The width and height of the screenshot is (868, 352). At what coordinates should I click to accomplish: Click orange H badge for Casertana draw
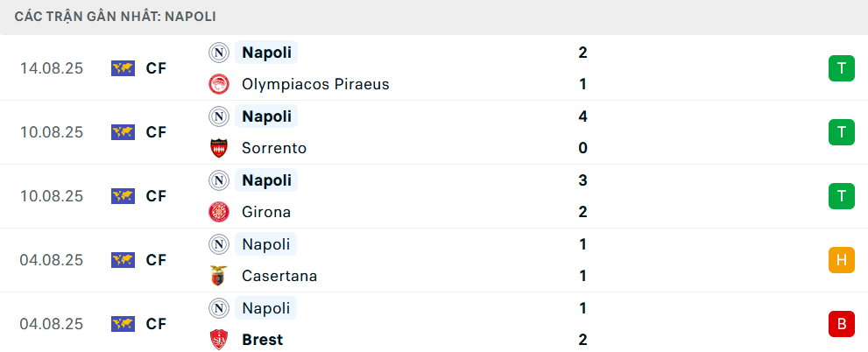(841, 260)
